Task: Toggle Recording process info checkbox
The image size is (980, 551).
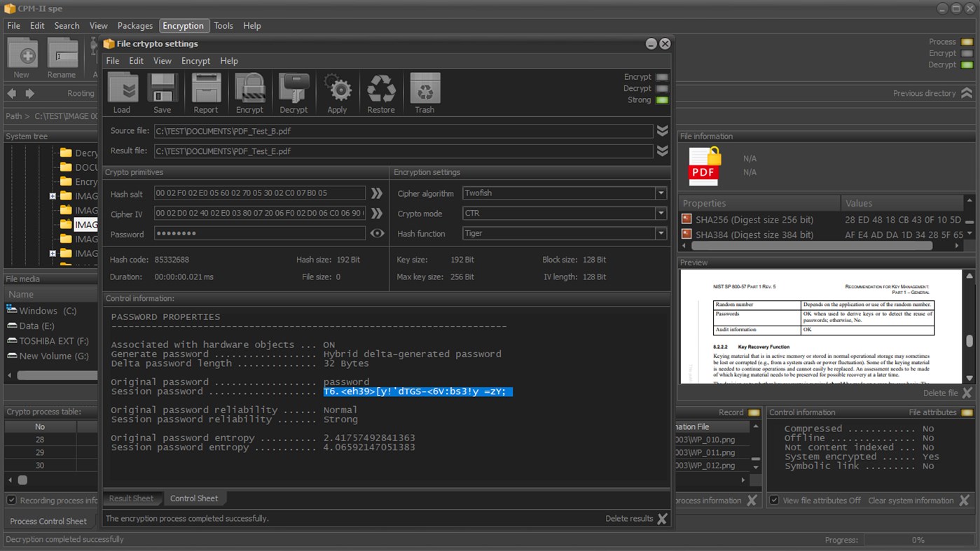Action: [12, 501]
